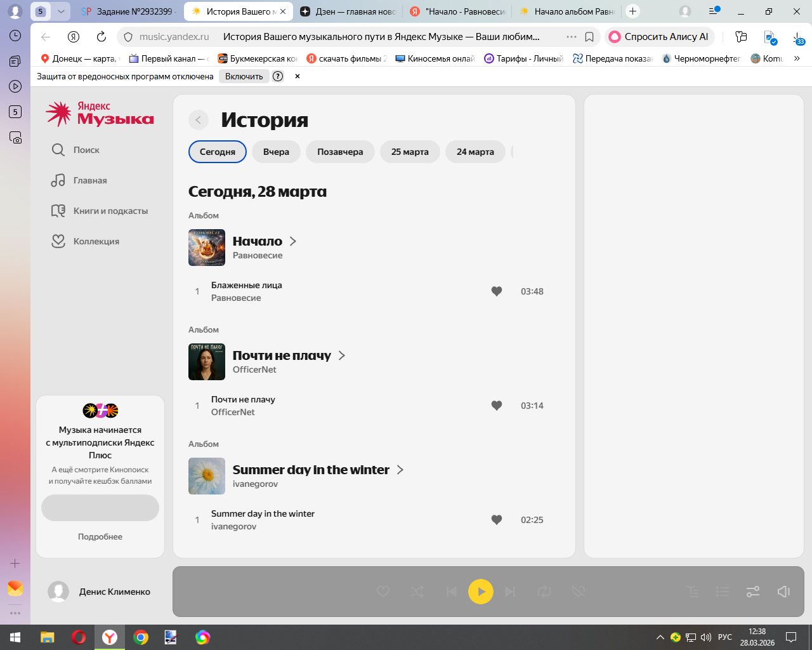Expand the Начало album chevron
The height and width of the screenshot is (650, 812).
click(x=293, y=241)
